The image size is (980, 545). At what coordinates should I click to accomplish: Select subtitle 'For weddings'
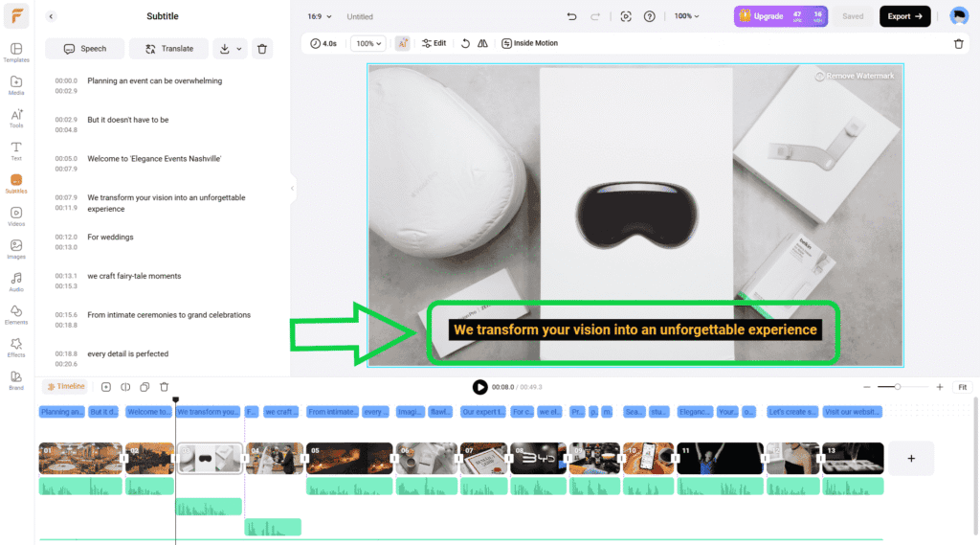111,237
